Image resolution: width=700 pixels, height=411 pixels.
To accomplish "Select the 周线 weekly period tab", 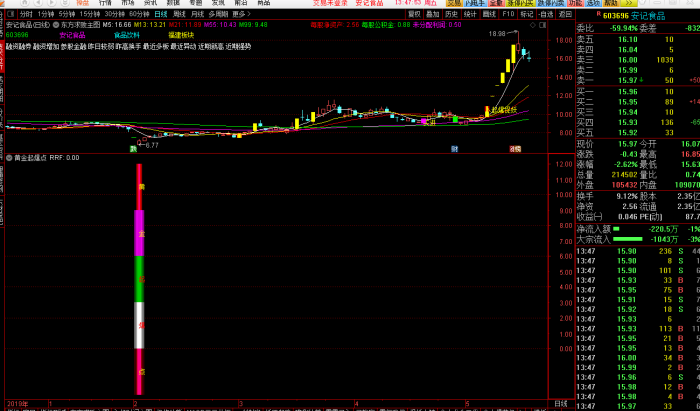I will (x=180, y=15).
